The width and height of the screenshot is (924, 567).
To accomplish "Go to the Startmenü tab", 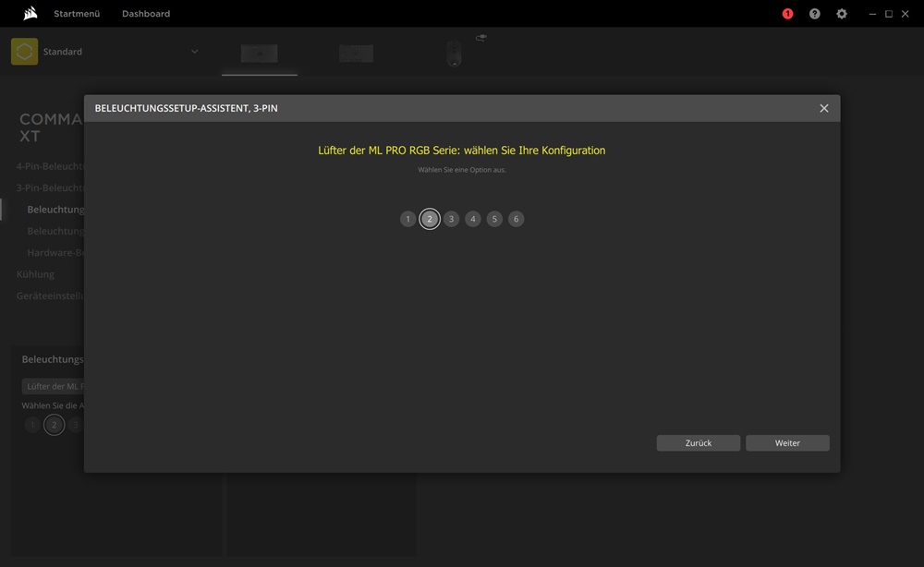I will 77,14.
